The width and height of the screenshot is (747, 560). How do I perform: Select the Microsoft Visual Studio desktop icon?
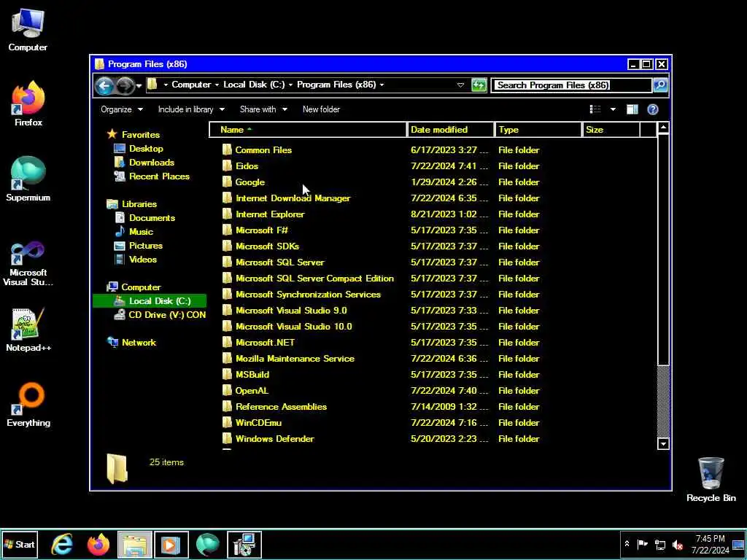coord(28,263)
